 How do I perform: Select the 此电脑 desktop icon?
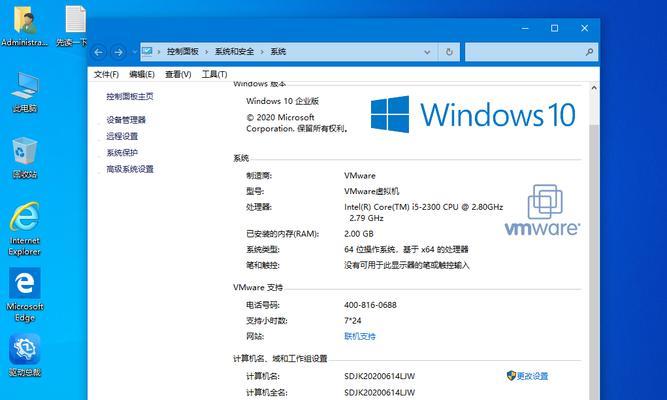coord(25,91)
